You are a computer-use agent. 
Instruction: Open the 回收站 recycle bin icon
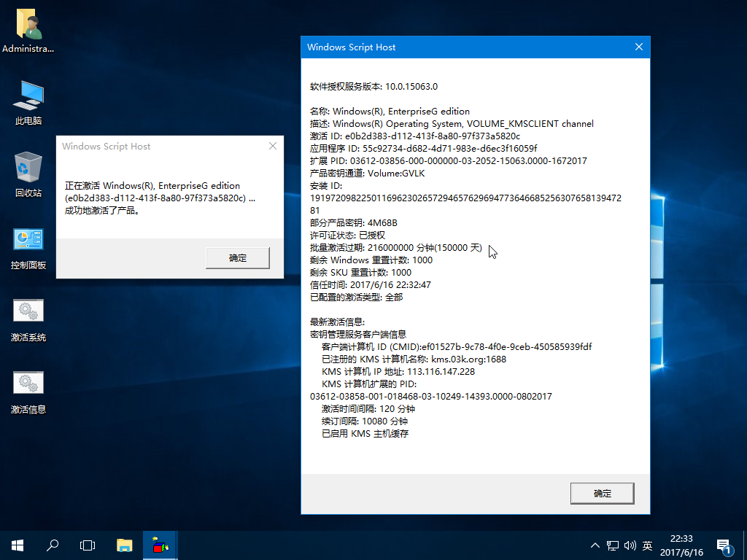[x=28, y=175]
